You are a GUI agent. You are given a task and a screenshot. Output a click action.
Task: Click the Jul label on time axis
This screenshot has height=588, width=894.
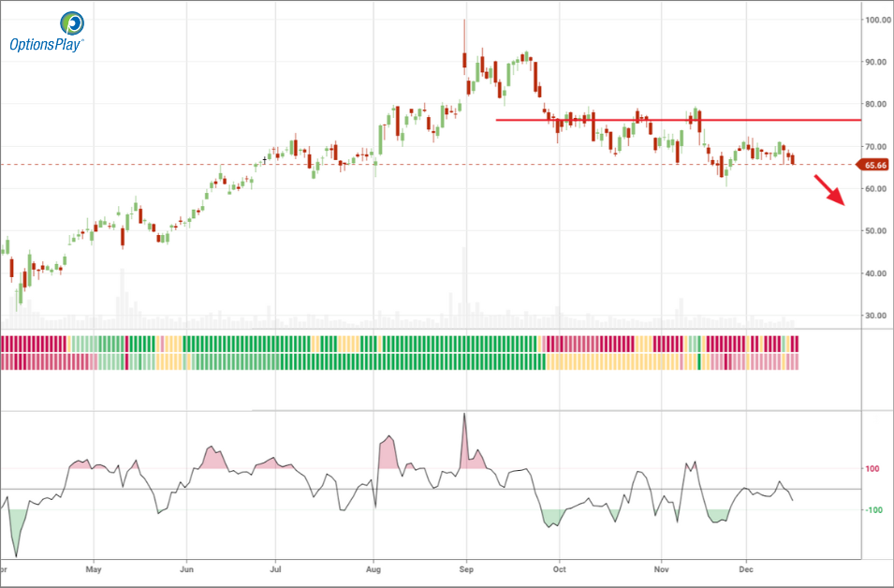coord(275,568)
